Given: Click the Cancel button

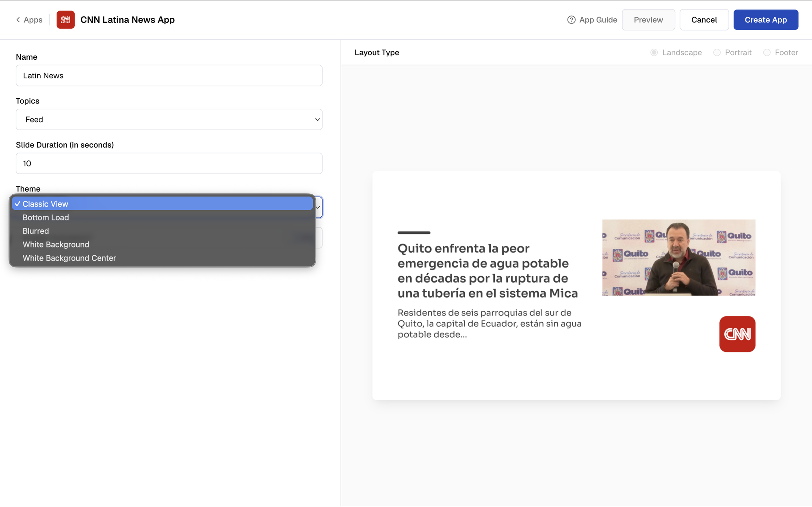Looking at the screenshot, I should point(704,20).
